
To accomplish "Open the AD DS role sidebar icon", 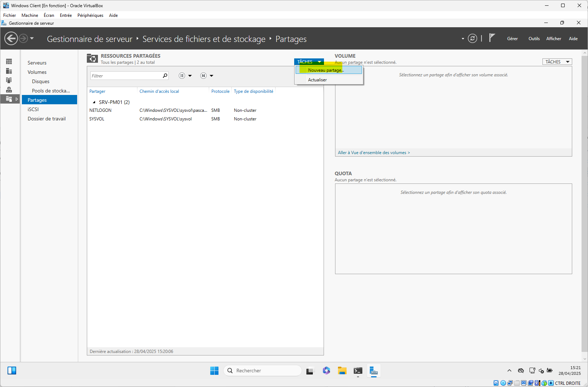I will pyautogui.click(x=9, y=90).
